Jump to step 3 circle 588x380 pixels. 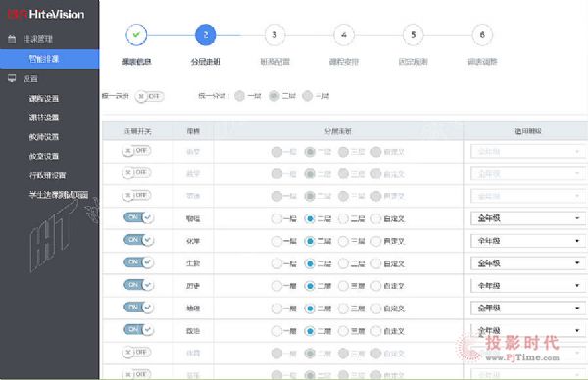tap(274, 35)
